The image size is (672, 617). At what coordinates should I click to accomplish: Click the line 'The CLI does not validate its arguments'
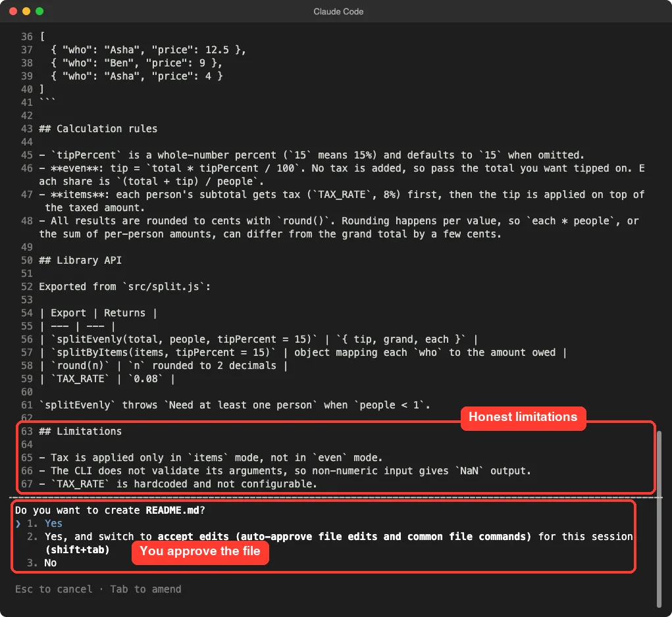285,470
